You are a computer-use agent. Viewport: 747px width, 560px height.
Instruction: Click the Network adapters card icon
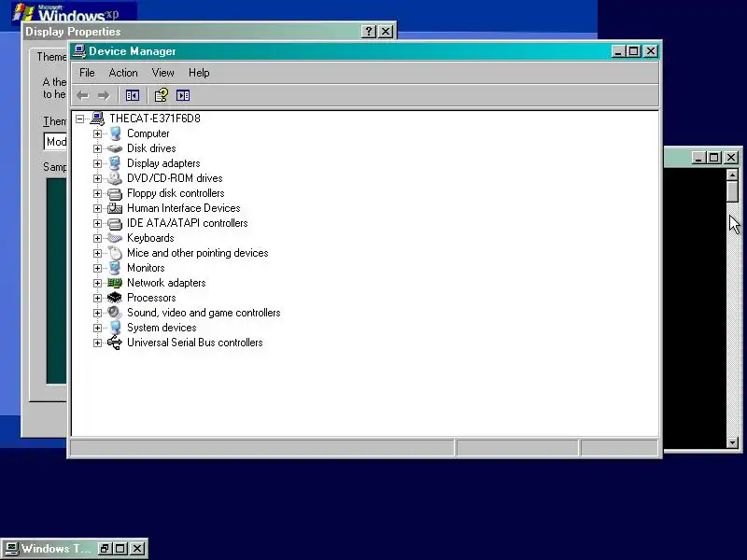[x=115, y=283]
